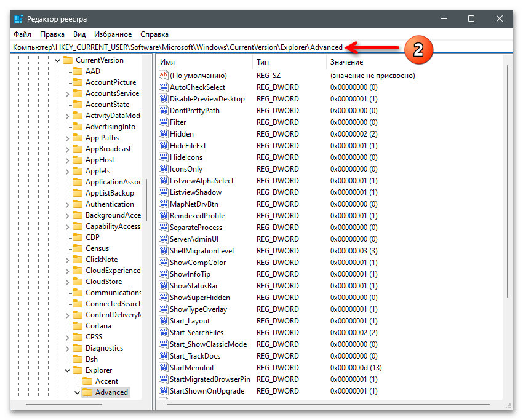
Task: Click the HideFileExt DWORD value icon
Action: [x=164, y=145]
